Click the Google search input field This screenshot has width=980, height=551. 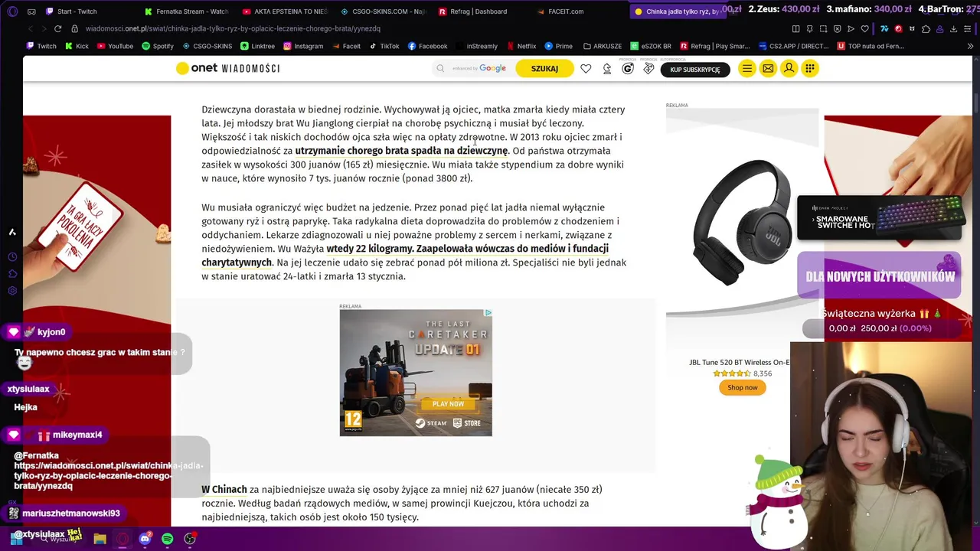point(475,68)
